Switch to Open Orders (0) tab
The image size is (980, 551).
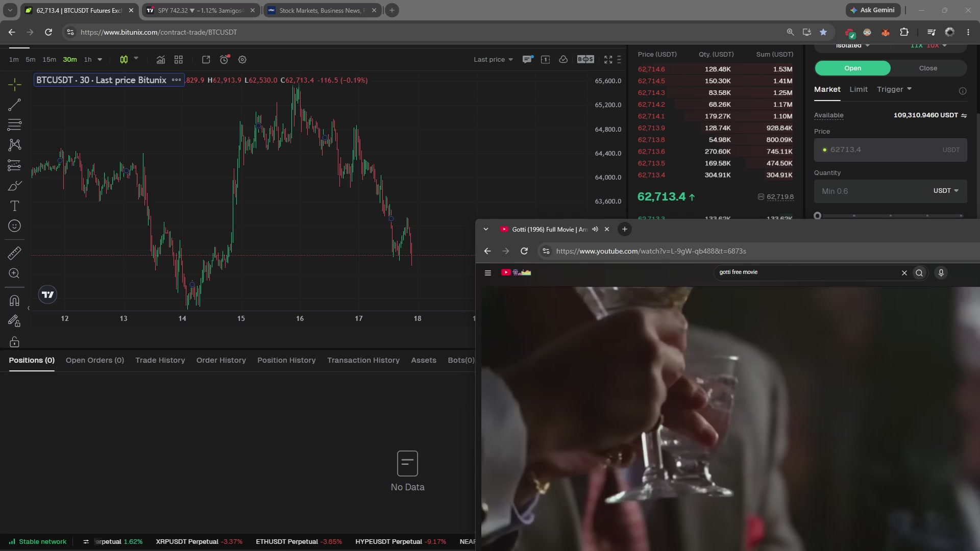95,360
